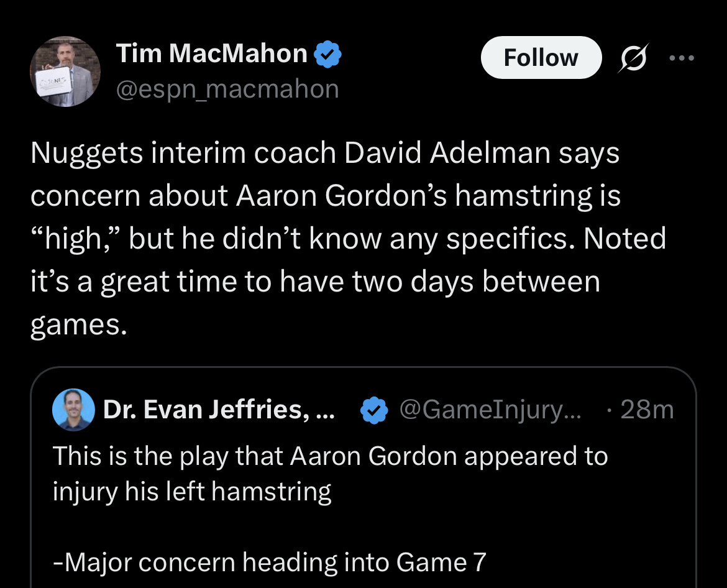The height and width of the screenshot is (588, 727).
Task: Open Tim MacMahon's profile picture
Action: point(65,71)
